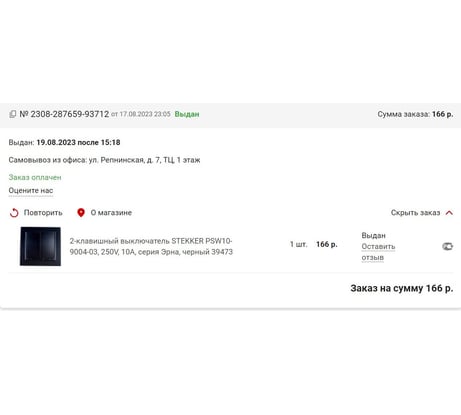Click the order date от 17.08.2023 23:05
This screenshot has width=461, height=415.
(x=141, y=114)
